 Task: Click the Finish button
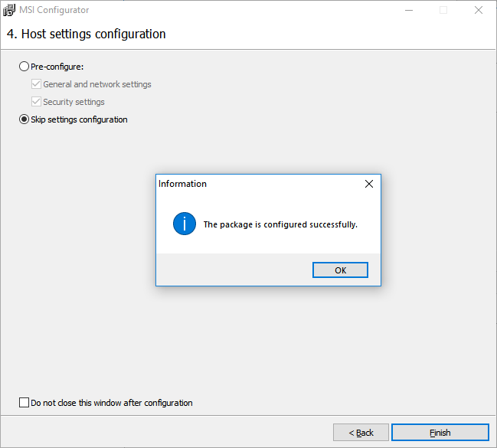click(x=440, y=433)
